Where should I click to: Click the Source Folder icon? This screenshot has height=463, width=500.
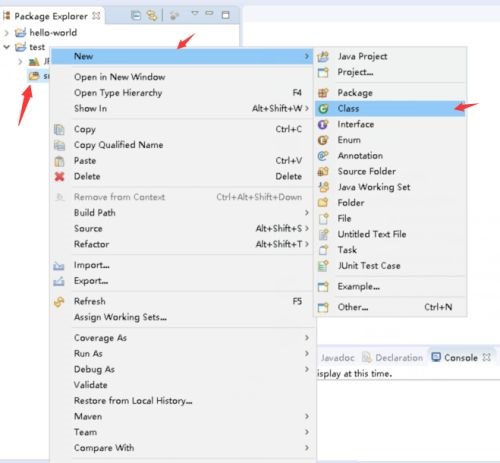(323, 171)
